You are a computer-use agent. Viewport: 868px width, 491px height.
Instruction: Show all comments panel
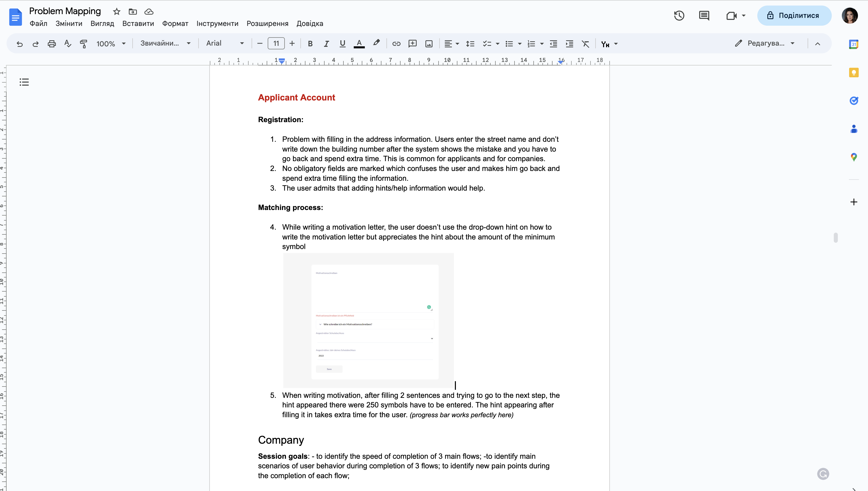click(704, 16)
